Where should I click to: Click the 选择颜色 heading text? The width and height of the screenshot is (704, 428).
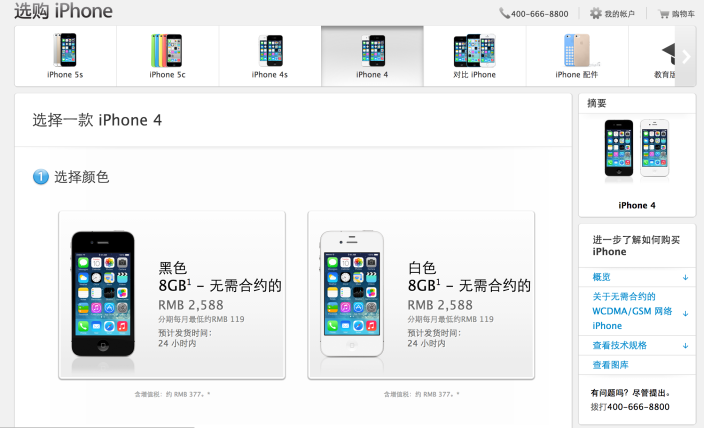pyautogui.click(x=82, y=177)
